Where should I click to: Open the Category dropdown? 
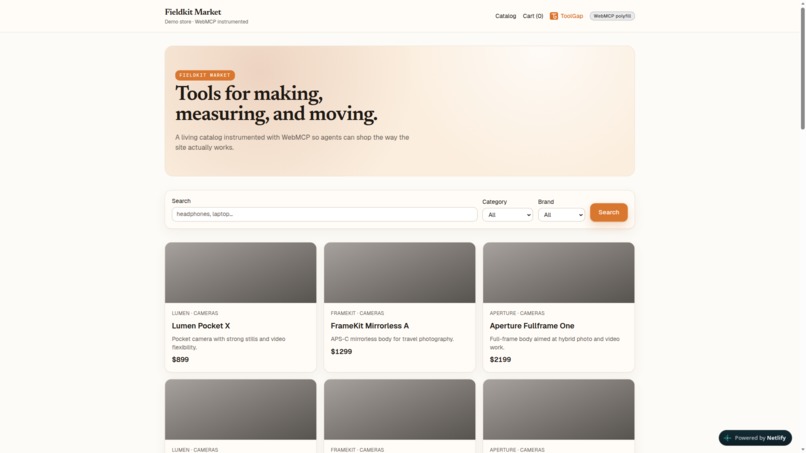(507, 215)
